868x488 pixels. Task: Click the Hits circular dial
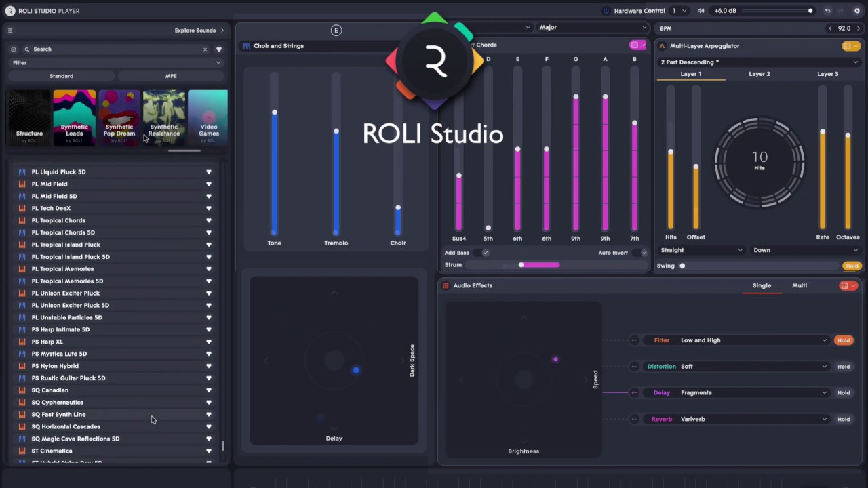[x=759, y=161]
